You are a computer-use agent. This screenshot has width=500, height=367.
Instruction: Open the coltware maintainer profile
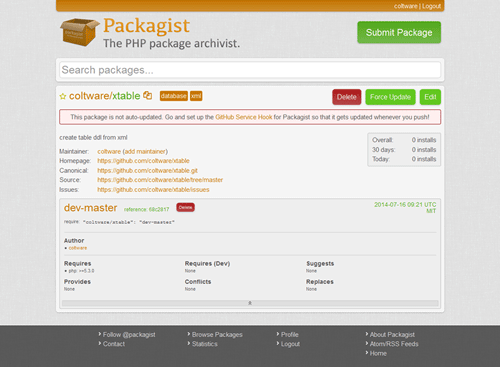click(x=109, y=151)
